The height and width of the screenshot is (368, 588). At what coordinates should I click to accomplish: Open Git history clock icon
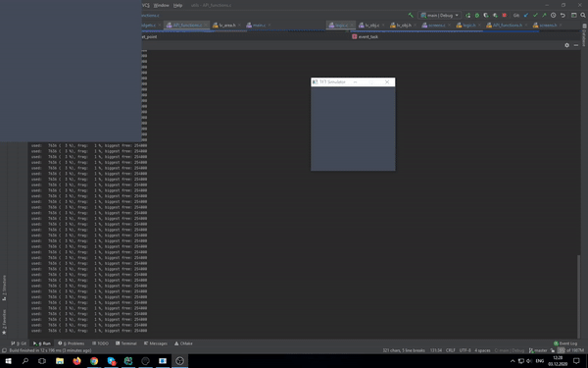(553, 16)
